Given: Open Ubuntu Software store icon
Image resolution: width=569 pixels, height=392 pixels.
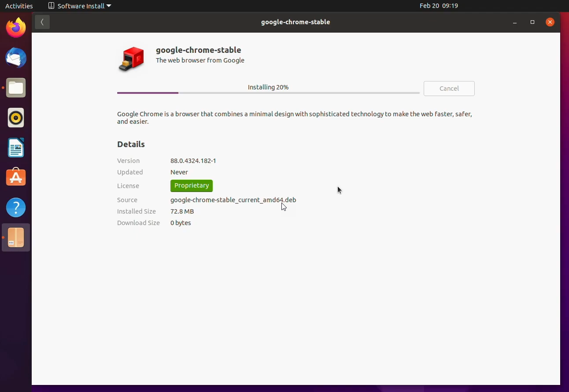Looking at the screenshot, I should point(16,178).
